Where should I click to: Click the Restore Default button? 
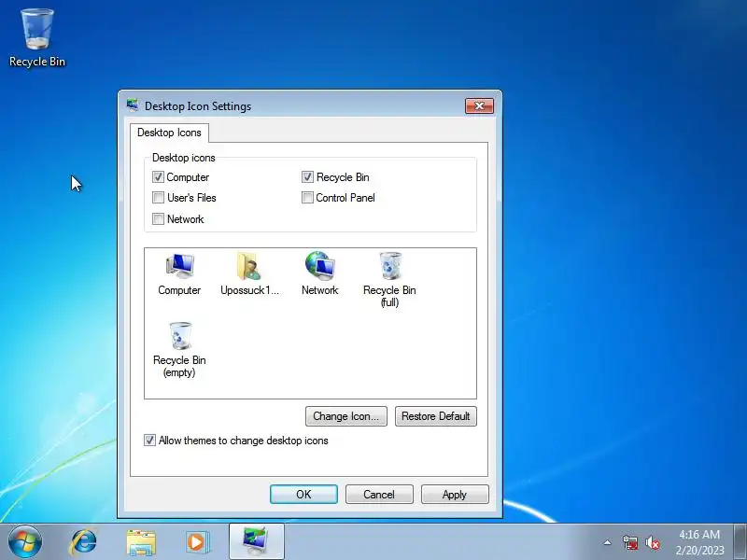[436, 416]
